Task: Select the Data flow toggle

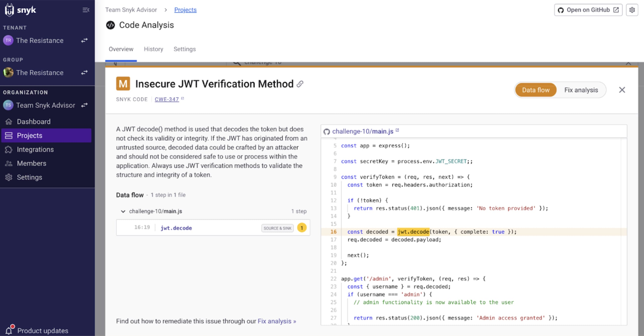Action: (x=536, y=90)
